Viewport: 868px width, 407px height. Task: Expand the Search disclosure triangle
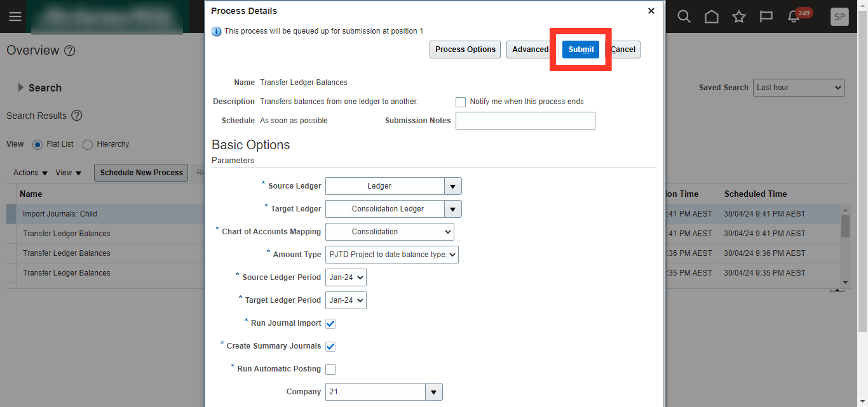click(x=20, y=88)
